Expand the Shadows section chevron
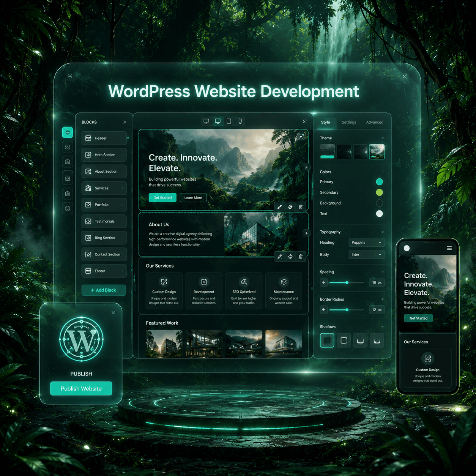 [383, 326]
